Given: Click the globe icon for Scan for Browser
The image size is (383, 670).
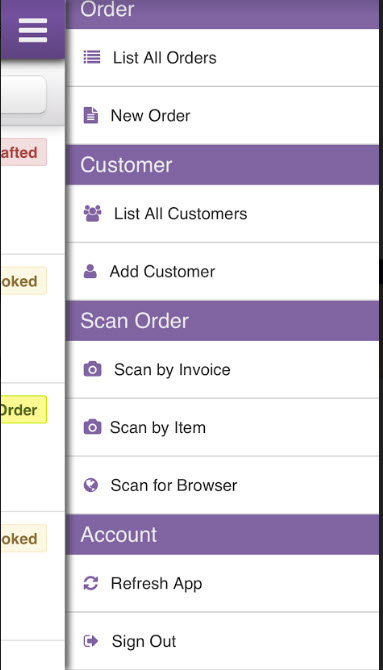Looking at the screenshot, I should [91, 485].
